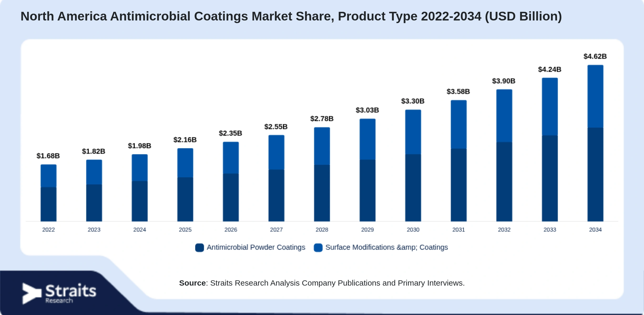Viewport: 644px width, 315px height.
Task: Click the 2030 axis label
Action: click(413, 230)
